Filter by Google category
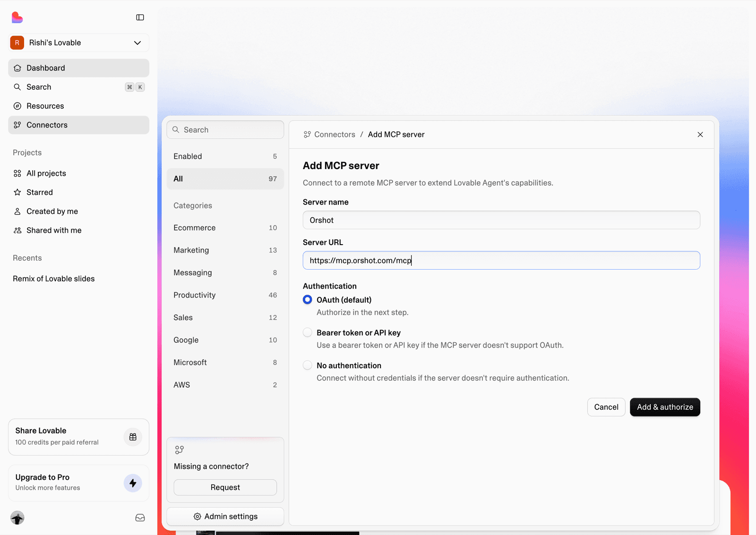 pos(225,340)
